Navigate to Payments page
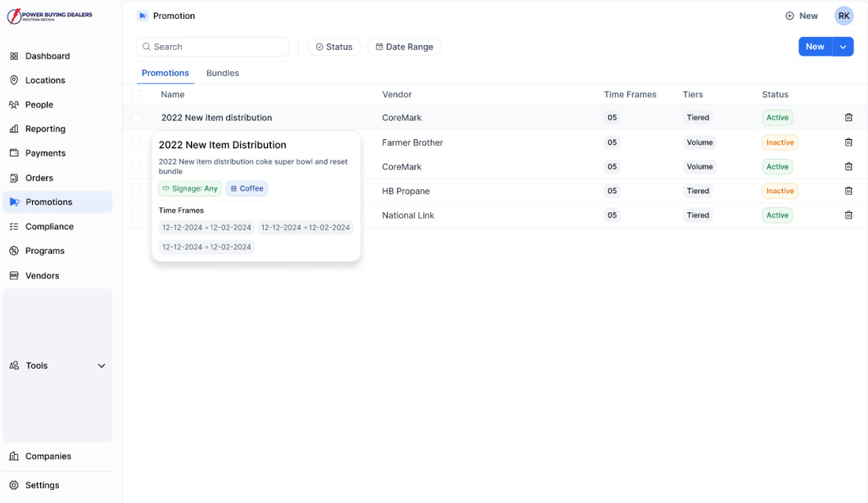The height and width of the screenshot is (503, 868). (45, 153)
